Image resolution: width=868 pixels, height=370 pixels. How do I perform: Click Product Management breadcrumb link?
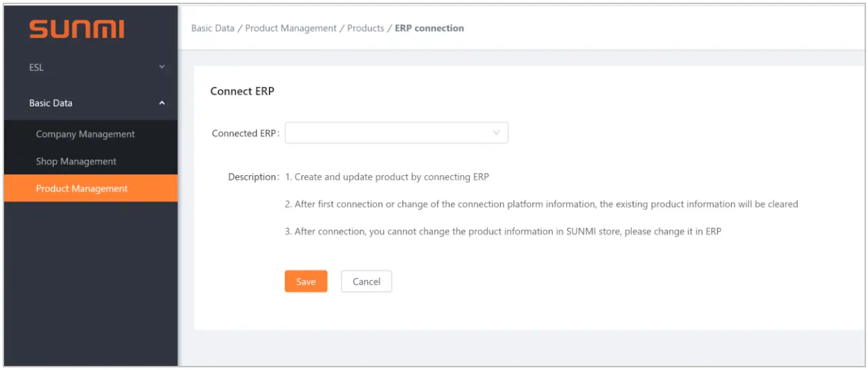tap(290, 28)
